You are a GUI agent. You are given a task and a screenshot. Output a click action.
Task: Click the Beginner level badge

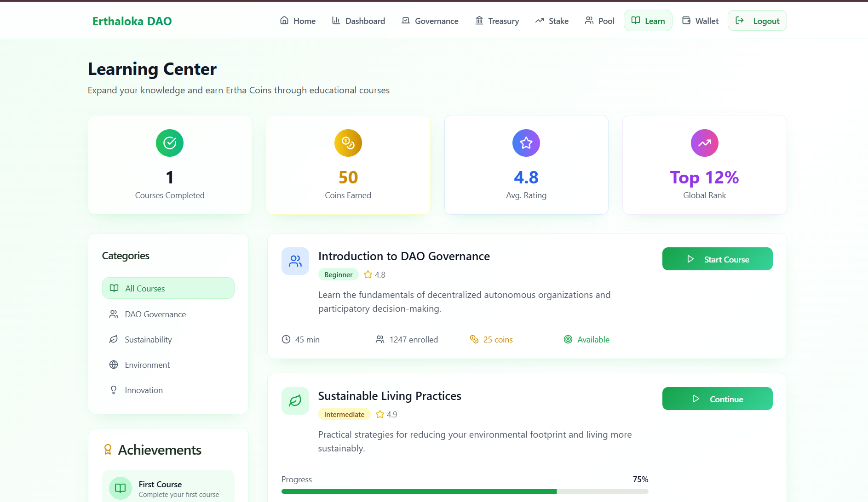point(339,274)
